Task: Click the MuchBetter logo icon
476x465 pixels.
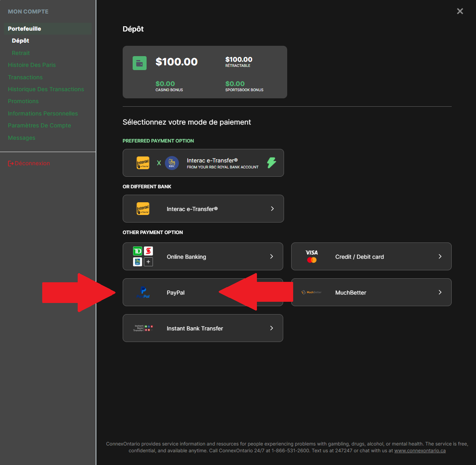Action: (x=311, y=292)
